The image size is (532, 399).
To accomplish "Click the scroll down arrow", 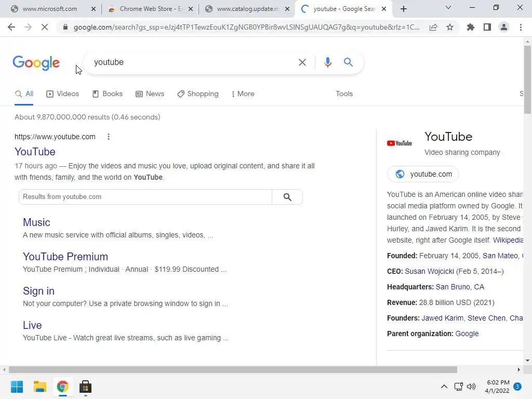I will 527,361.
